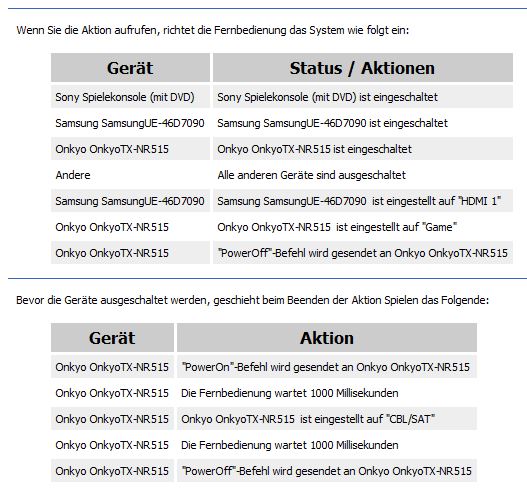The width and height of the screenshot is (527, 492).
Task: Click the "Gerät" header beside "Aktion"
Action: [x=112, y=337]
